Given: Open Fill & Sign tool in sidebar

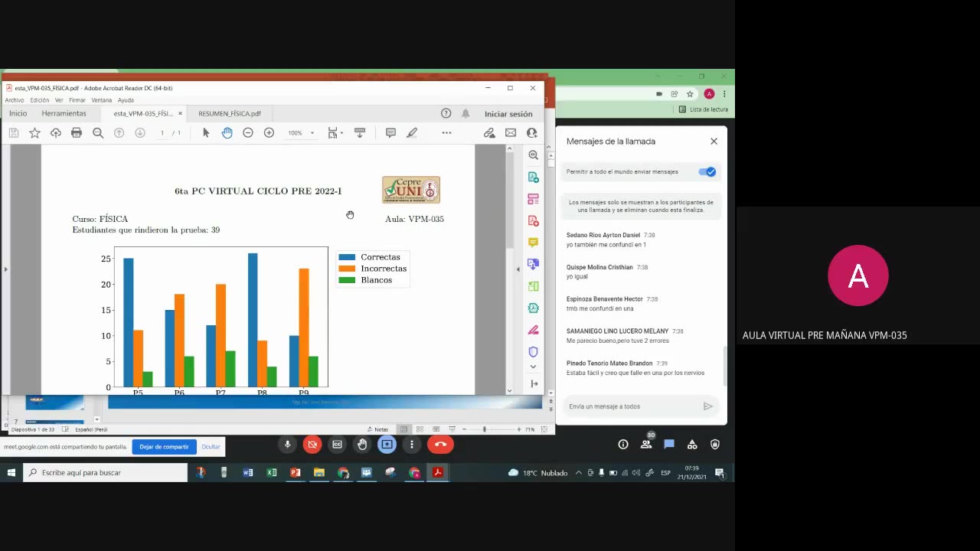Looking at the screenshot, I should coord(534,330).
